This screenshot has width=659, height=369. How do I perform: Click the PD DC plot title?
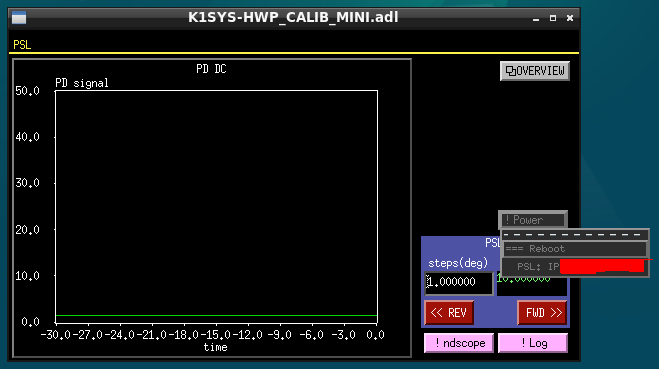211,69
